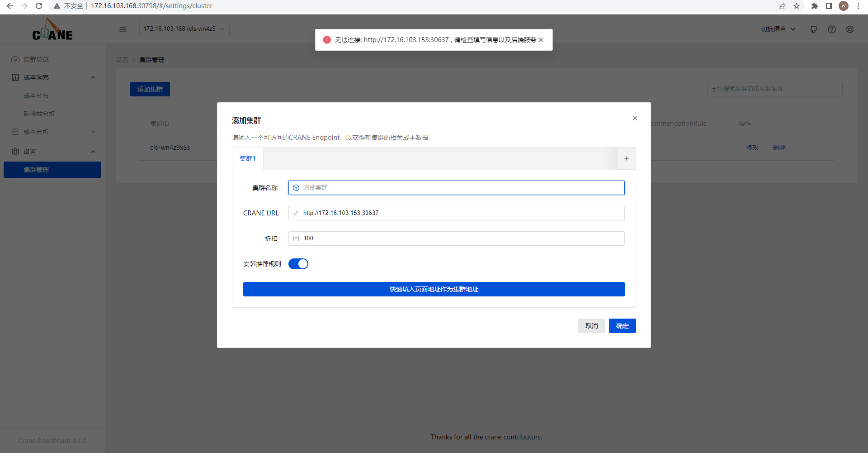Click the 取消 button
Screen dimensions: 868x453
click(592, 326)
